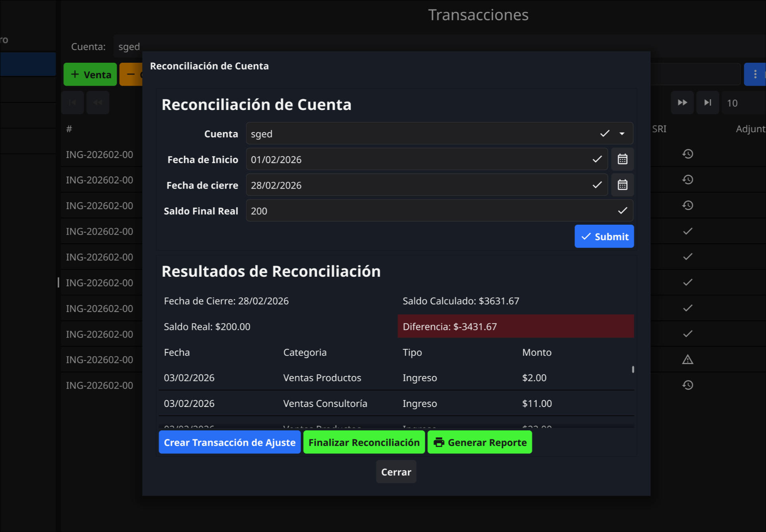Toggle the SRI checkmark on an approved transaction row
This screenshot has width=766, height=532.
(687, 231)
